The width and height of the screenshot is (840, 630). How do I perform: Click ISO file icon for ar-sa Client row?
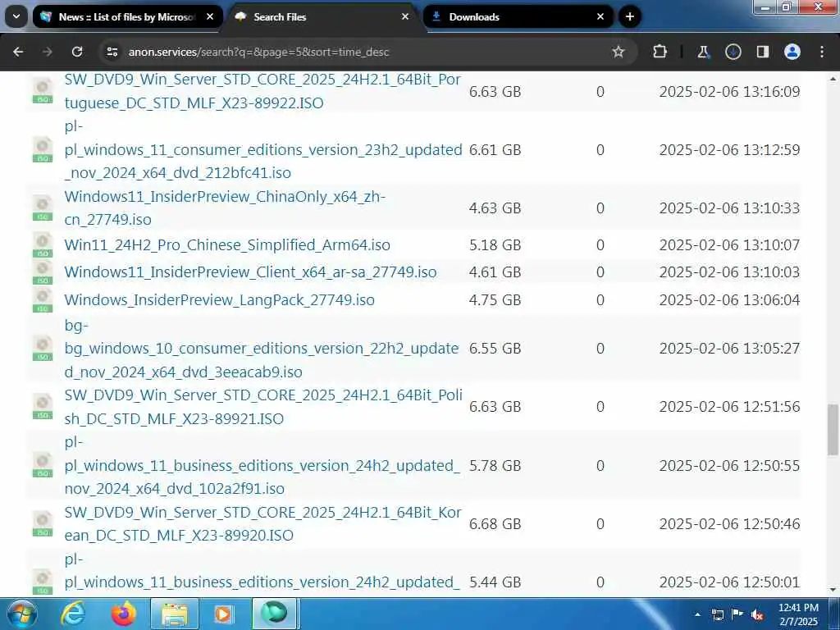(x=43, y=272)
